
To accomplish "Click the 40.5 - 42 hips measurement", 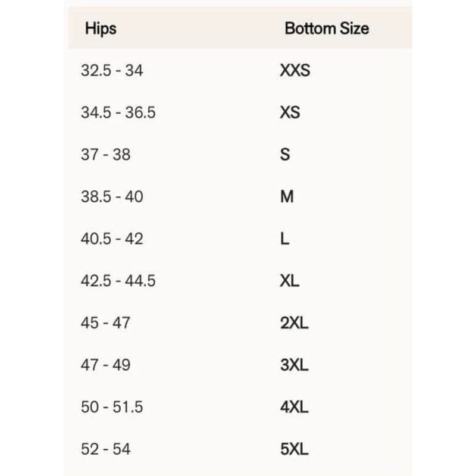I will tap(112, 239).
